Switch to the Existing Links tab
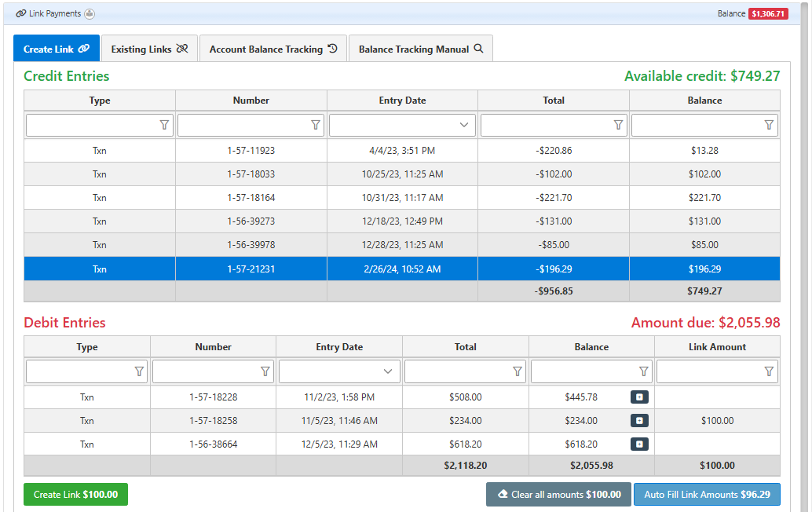 tap(149, 49)
